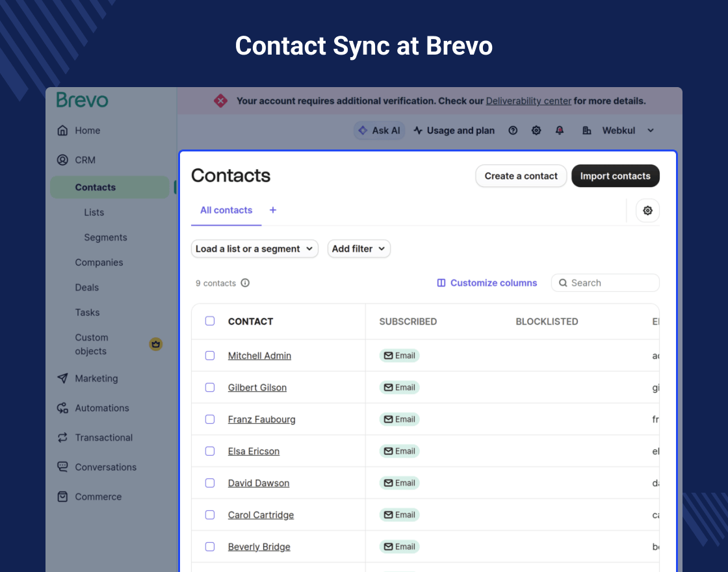Go to Companies in the sidebar
The image size is (728, 572).
pos(99,263)
